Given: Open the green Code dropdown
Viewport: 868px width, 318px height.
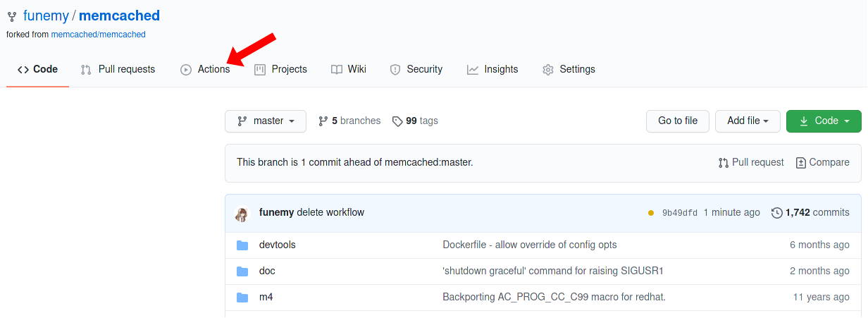Looking at the screenshot, I should [824, 121].
